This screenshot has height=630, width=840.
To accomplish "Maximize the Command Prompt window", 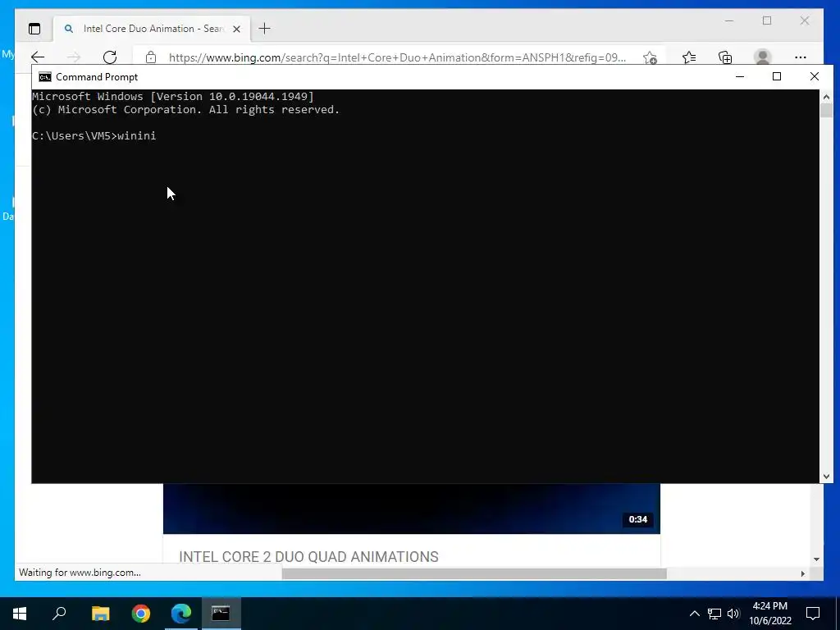I will point(777,76).
